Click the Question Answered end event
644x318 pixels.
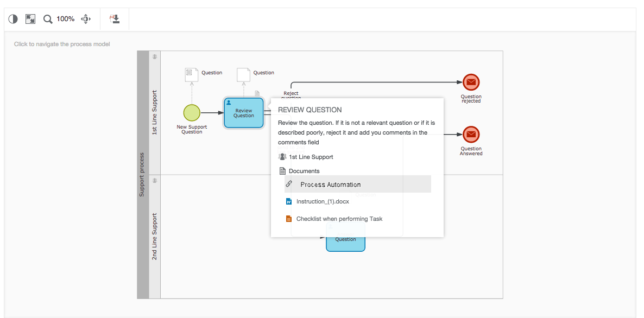(471, 135)
